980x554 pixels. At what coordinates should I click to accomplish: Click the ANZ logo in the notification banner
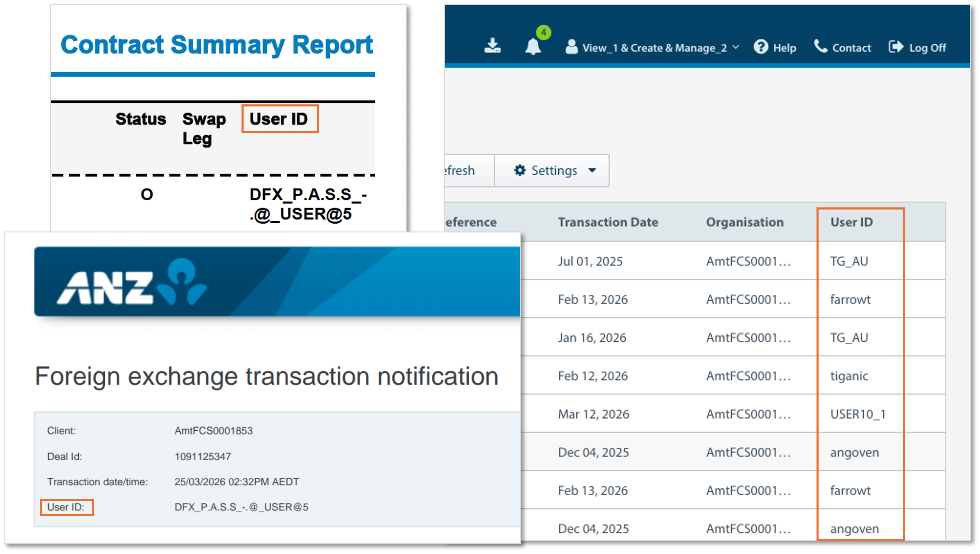132,282
